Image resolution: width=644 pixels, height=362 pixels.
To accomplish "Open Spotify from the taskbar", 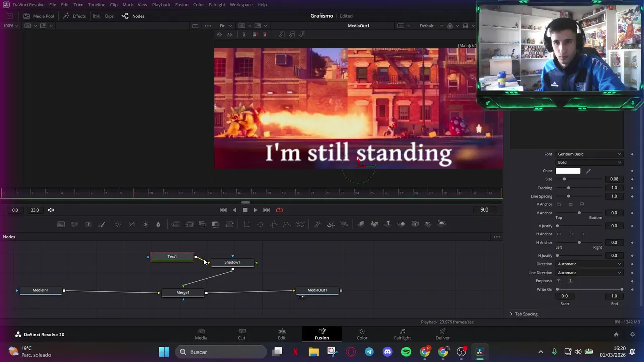I will pyautogui.click(x=406, y=352).
